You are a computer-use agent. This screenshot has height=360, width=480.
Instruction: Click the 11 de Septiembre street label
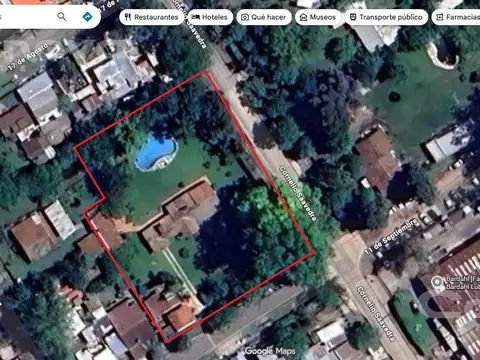(x=391, y=237)
